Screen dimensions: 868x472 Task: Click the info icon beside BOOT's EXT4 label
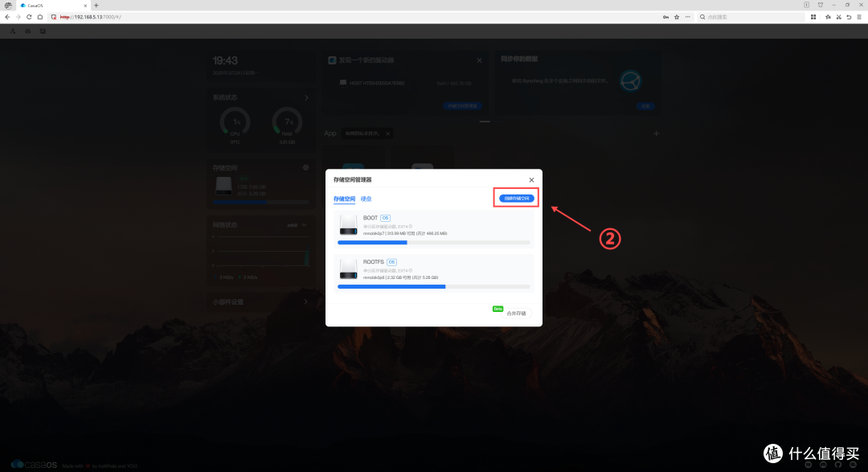[411, 227]
